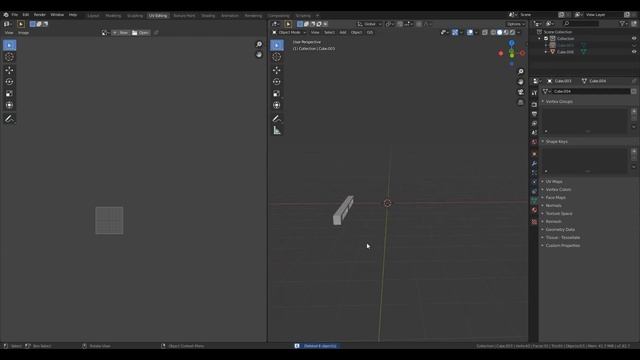Open the Options dropdown in the viewport
Viewport: 640px width, 360px height.
click(516, 24)
